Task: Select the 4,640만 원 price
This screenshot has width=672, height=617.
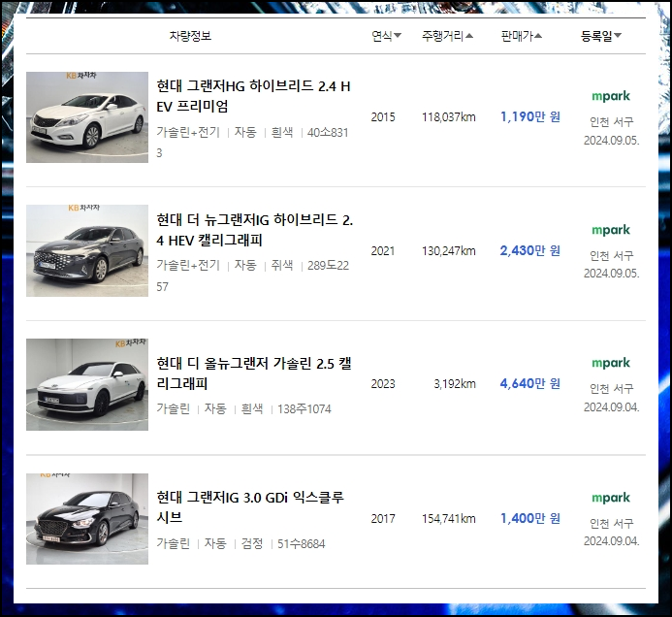Action: (x=530, y=383)
